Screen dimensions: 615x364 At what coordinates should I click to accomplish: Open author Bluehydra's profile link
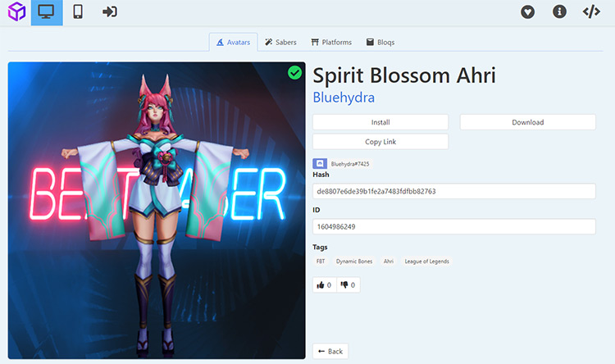click(344, 98)
